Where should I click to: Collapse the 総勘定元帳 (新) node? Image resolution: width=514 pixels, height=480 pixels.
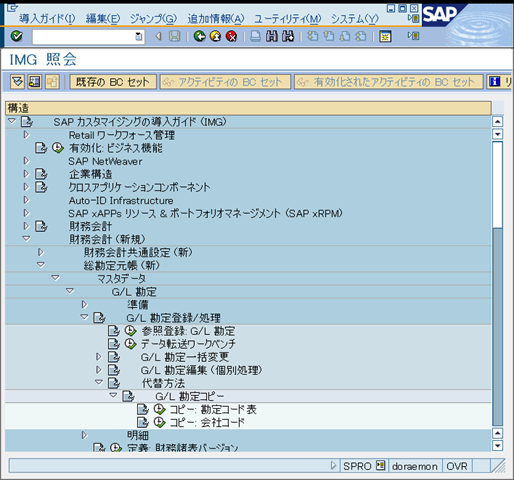point(41,265)
